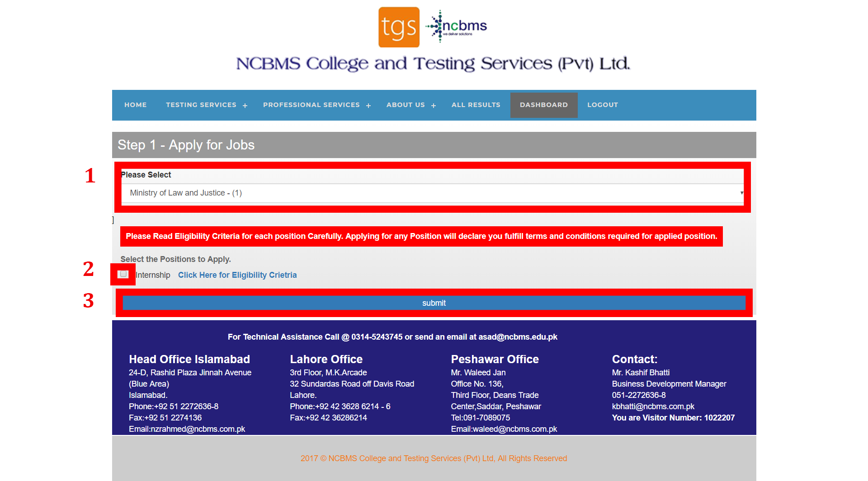
Task: Expand Professional Services plus icon
Action: tap(368, 106)
